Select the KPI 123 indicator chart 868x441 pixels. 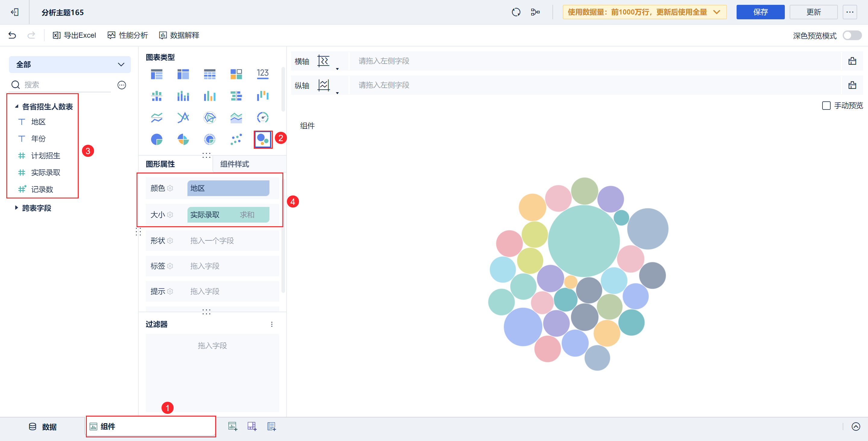point(263,74)
